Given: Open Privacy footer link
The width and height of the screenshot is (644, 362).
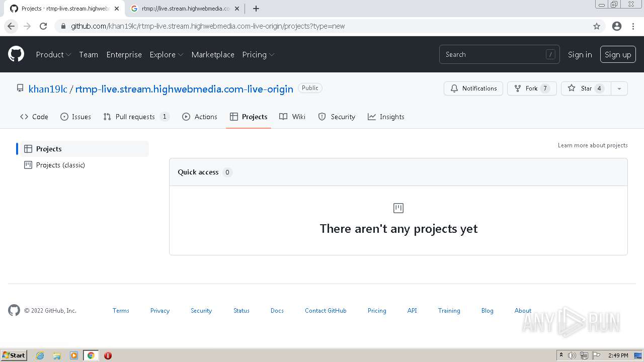Looking at the screenshot, I should [160, 311].
